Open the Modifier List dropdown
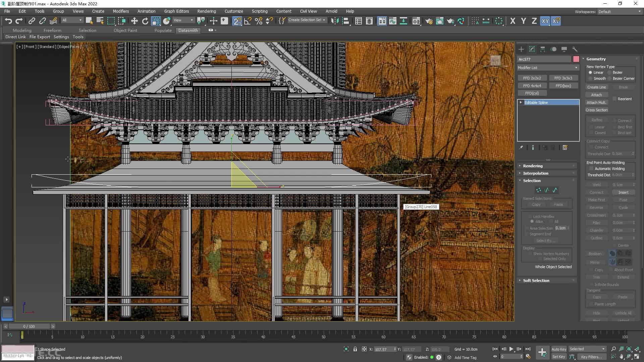Screen dimensions: 644x362 (x=548, y=68)
